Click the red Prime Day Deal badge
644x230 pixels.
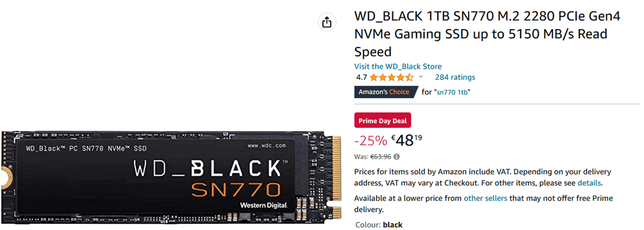tap(382, 121)
